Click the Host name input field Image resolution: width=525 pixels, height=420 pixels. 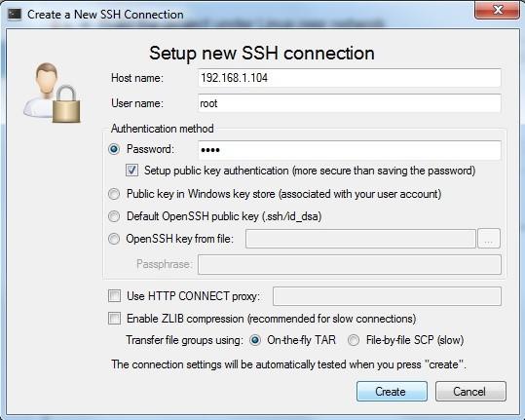(x=350, y=78)
